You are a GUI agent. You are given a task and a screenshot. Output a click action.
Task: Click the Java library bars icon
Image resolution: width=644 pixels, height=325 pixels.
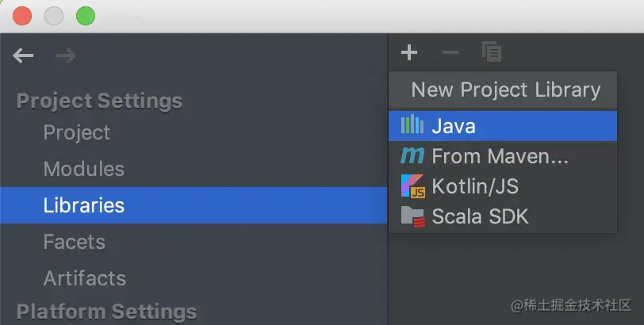(412, 125)
